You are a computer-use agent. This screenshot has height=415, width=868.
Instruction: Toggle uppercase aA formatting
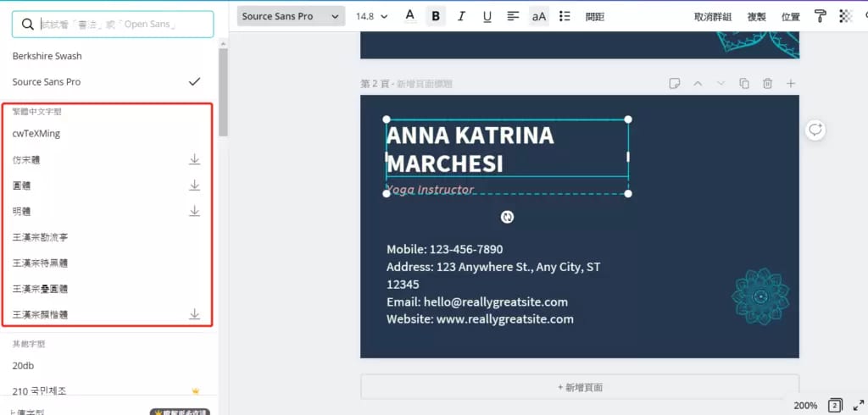click(538, 17)
